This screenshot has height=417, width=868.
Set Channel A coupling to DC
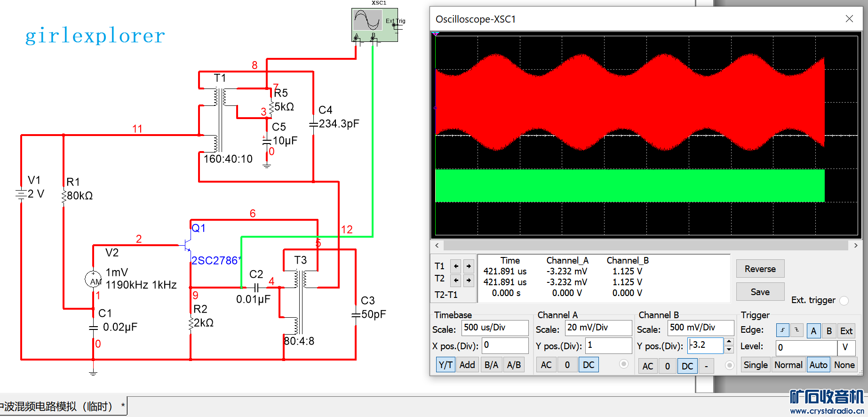[589, 365]
